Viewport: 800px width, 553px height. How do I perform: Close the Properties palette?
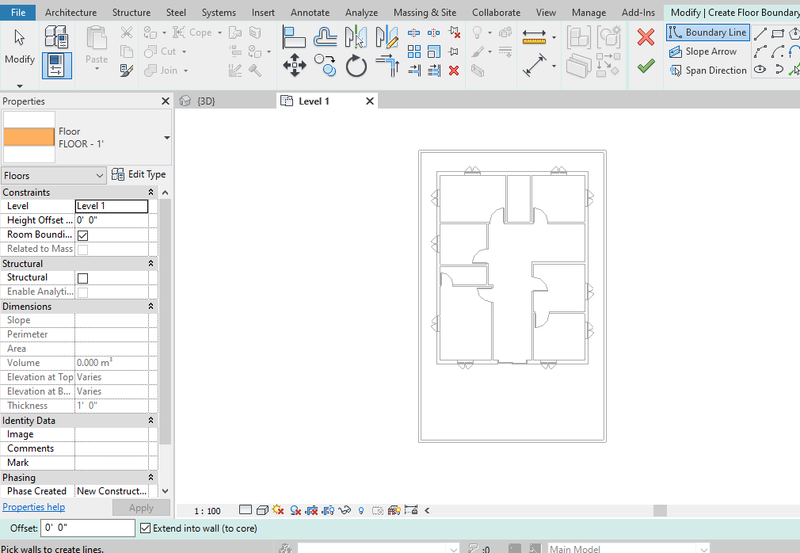(x=165, y=101)
